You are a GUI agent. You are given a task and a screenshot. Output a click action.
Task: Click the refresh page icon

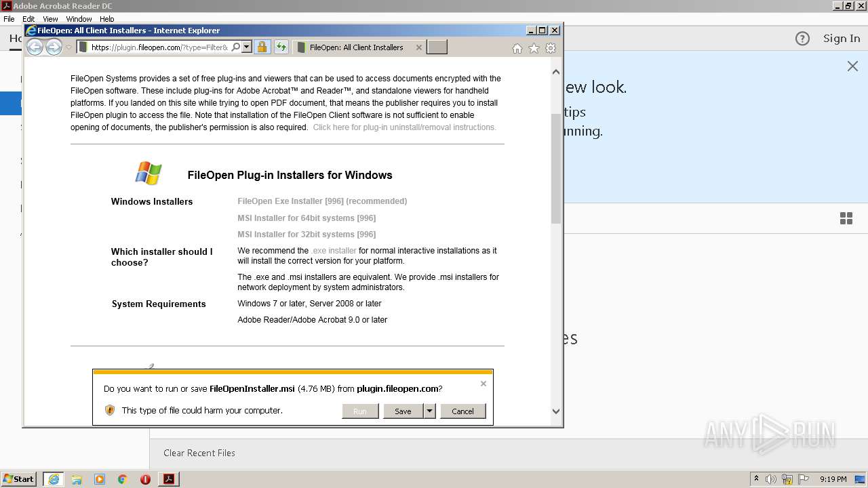(x=281, y=47)
